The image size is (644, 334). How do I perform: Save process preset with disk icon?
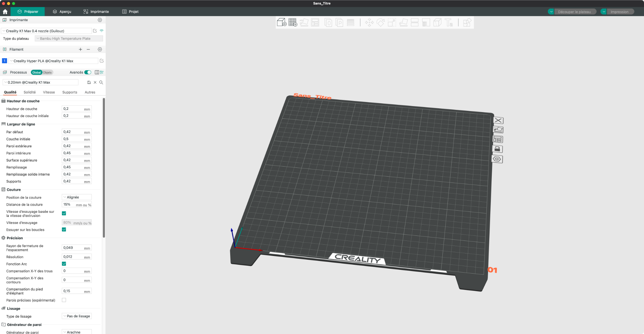pos(89,82)
